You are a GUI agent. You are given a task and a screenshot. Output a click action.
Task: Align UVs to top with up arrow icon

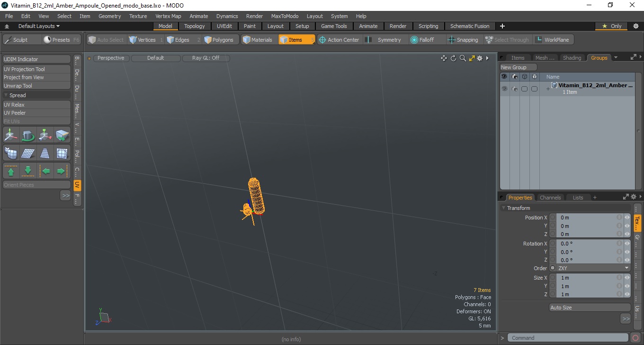click(x=11, y=171)
